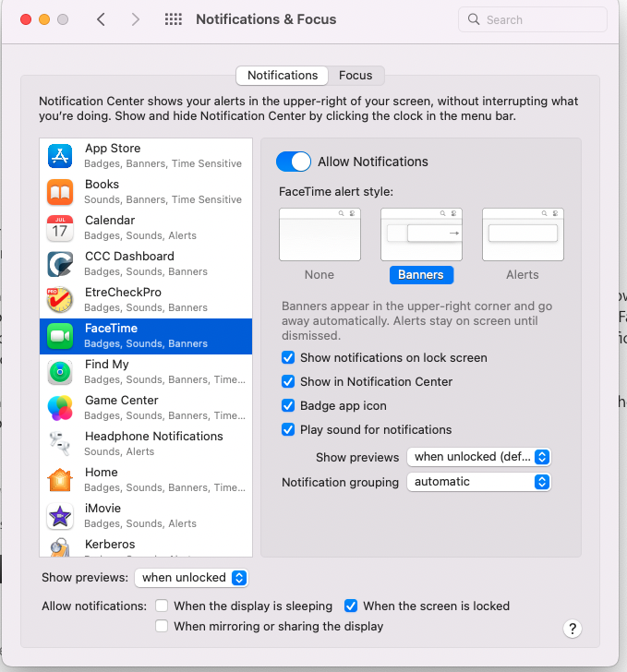This screenshot has height=672, width=627.
Task: Click the EtreCheckPro app icon
Action: click(x=60, y=300)
